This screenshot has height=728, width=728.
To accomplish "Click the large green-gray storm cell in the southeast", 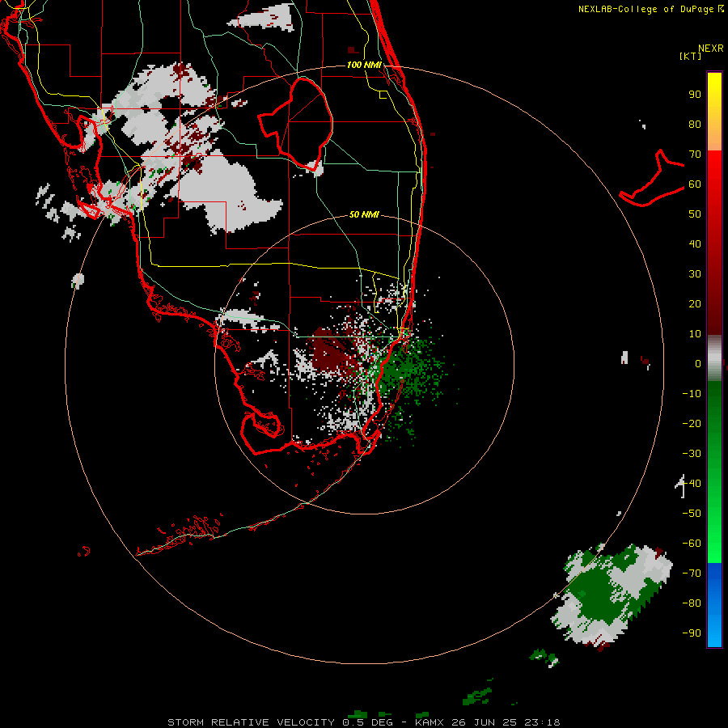I will tap(612, 595).
